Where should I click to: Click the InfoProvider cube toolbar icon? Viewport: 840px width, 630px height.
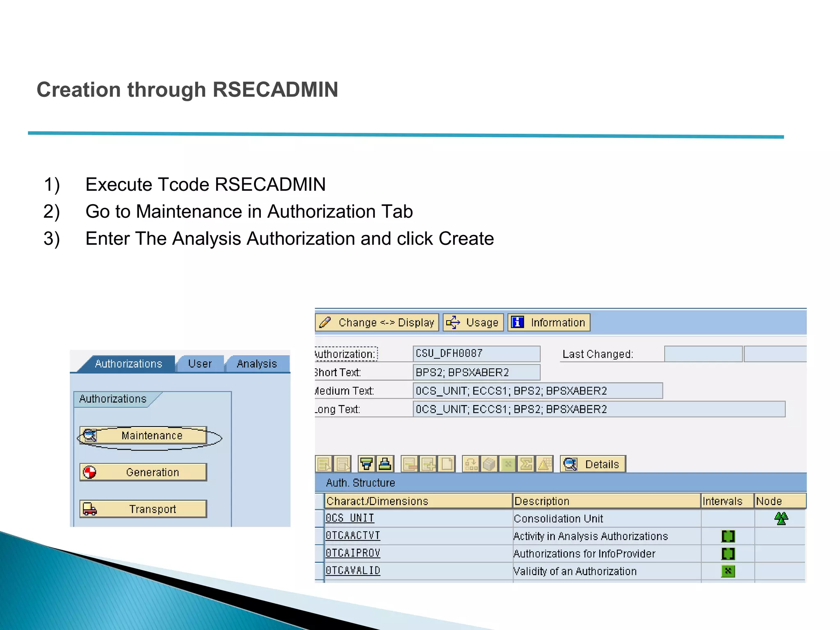[x=489, y=464]
